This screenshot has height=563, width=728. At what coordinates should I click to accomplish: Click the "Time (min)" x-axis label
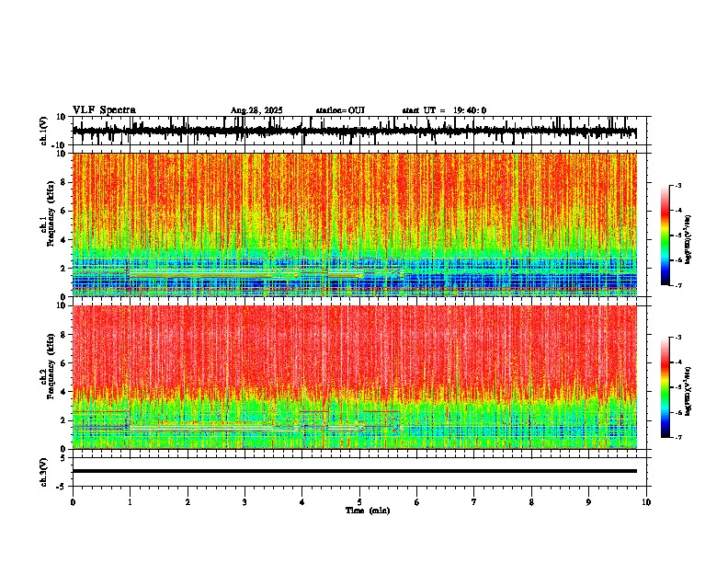tap(368, 511)
